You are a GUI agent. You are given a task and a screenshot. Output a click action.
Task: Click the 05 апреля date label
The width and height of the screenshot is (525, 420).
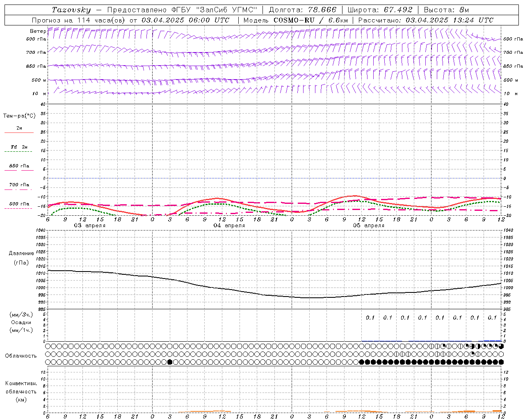(x=368, y=226)
